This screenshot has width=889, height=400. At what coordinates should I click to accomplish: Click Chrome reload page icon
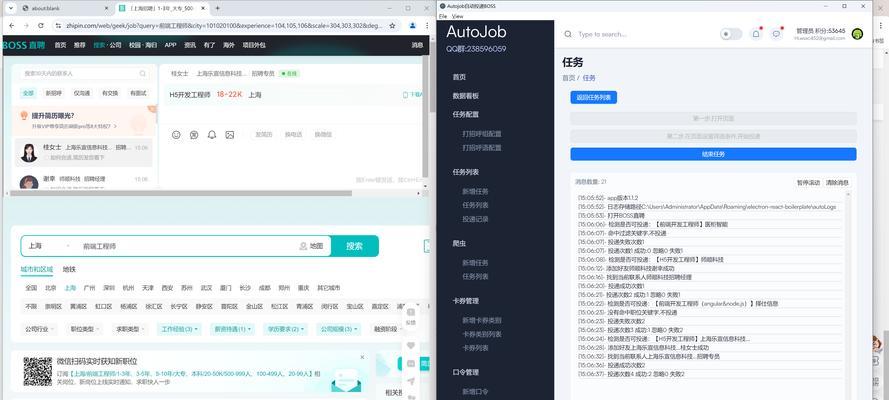[x=41, y=25]
